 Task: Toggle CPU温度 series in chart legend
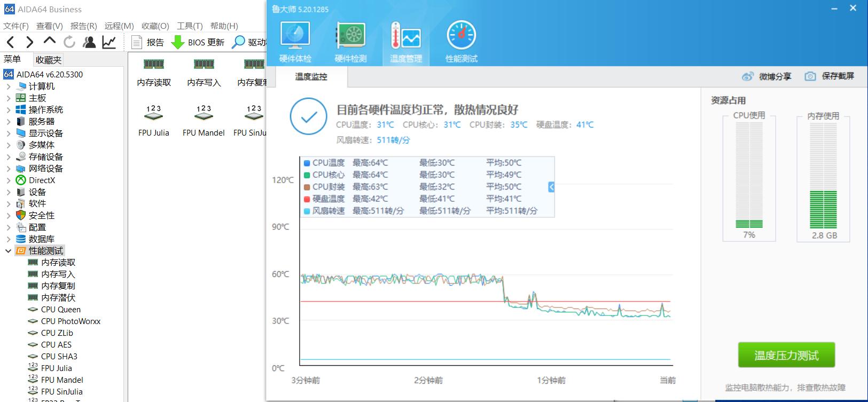[x=324, y=163]
